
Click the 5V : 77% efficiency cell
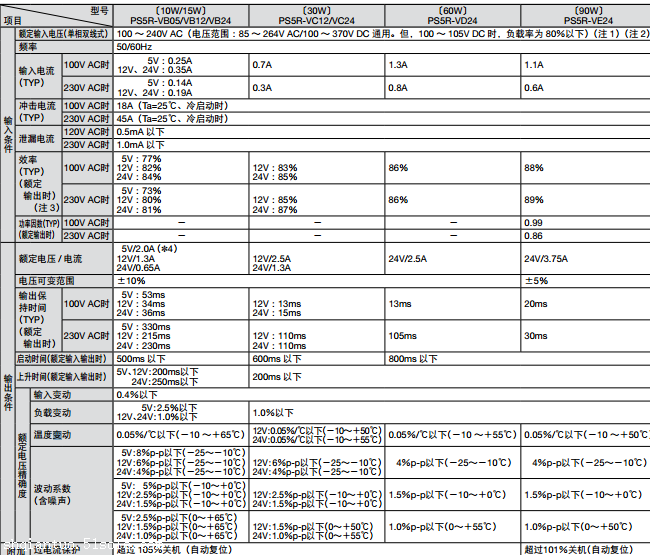[x=181, y=168]
